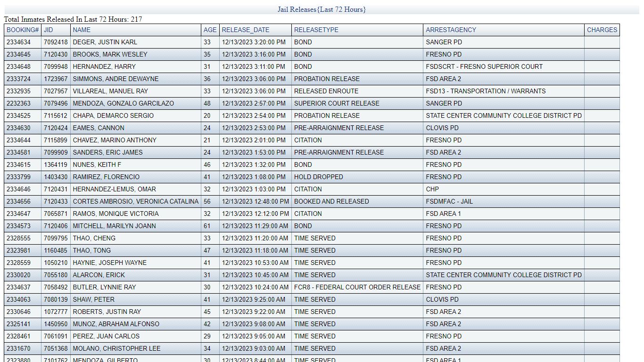
Task: Select name RAMIREZ, FLORENCIO
Action: pyautogui.click(x=106, y=177)
